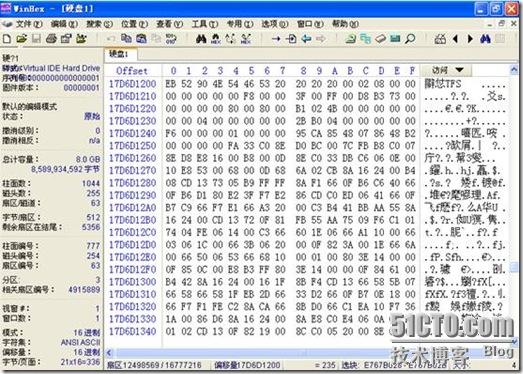The height and width of the screenshot is (374, 523).
Task: Click the Offset column header
Action: (x=132, y=71)
